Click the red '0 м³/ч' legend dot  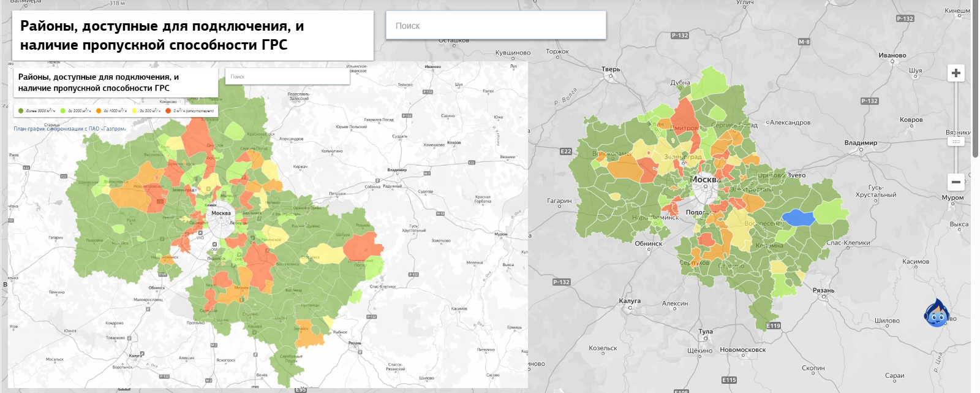168,111
